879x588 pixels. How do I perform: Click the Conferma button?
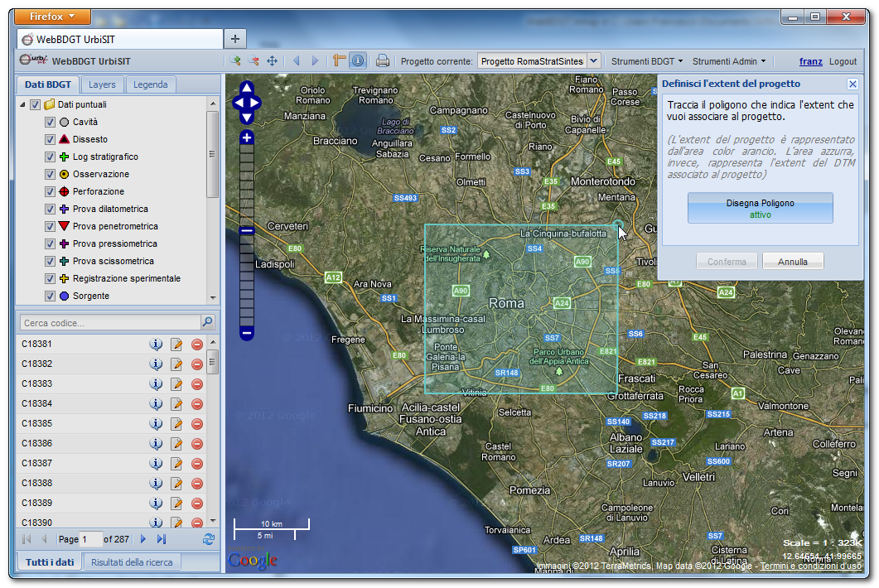click(x=727, y=262)
